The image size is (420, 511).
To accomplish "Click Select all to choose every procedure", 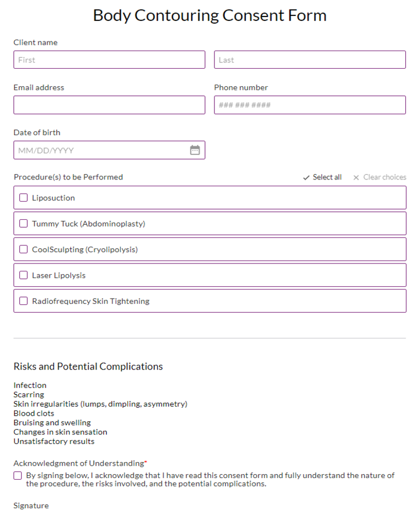I will (325, 177).
